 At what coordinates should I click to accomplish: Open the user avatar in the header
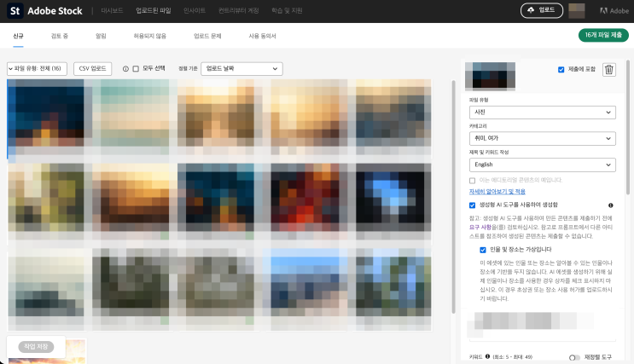577,11
